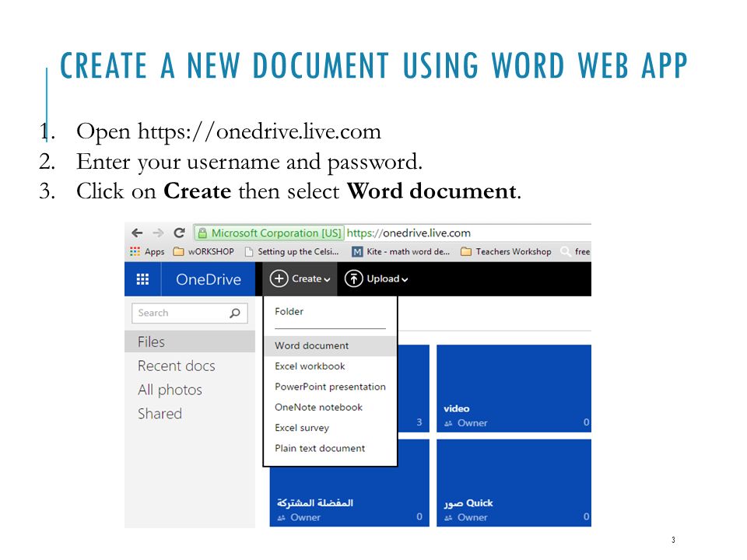Click the slide title heading text
Viewport: 747px width, 560px height.
point(374,65)
